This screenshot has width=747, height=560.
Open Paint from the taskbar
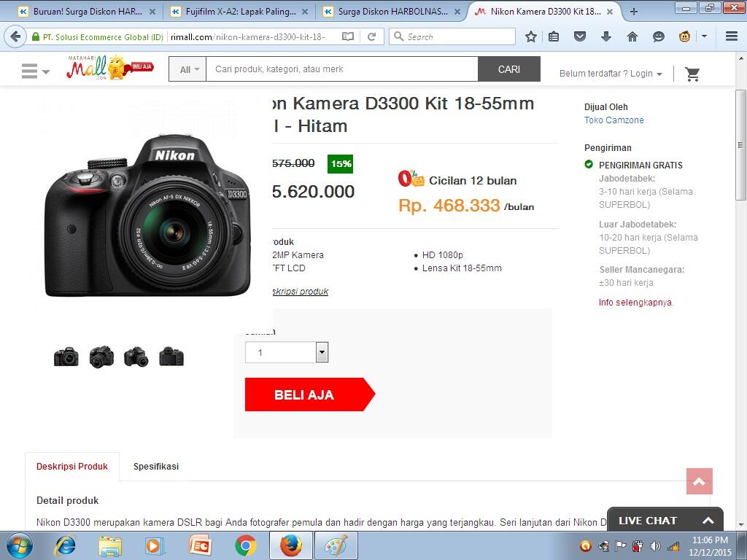point(336,545)
